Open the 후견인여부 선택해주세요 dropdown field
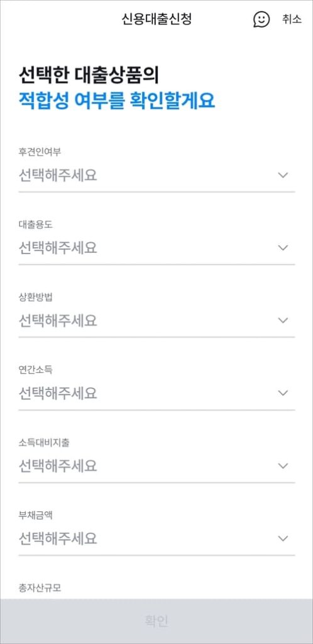The height and width of the screenshot is (644, 313). pyautogui.click(x=156, y=176)
